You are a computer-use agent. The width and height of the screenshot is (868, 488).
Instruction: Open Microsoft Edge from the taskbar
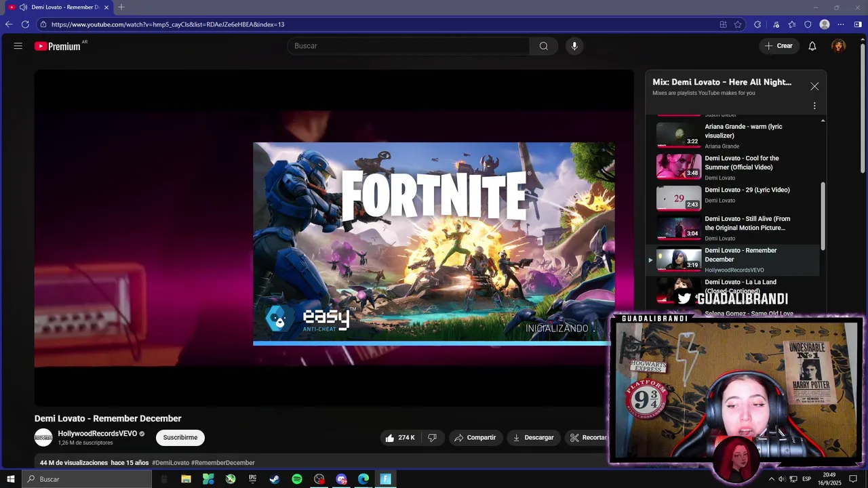(363, 479)
